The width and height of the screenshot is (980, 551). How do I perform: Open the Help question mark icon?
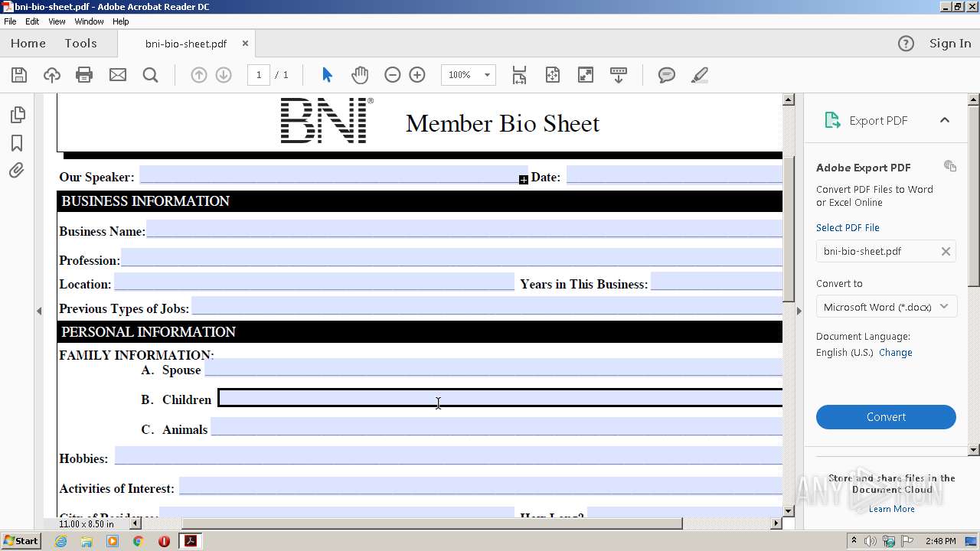[x=906, y=44]
